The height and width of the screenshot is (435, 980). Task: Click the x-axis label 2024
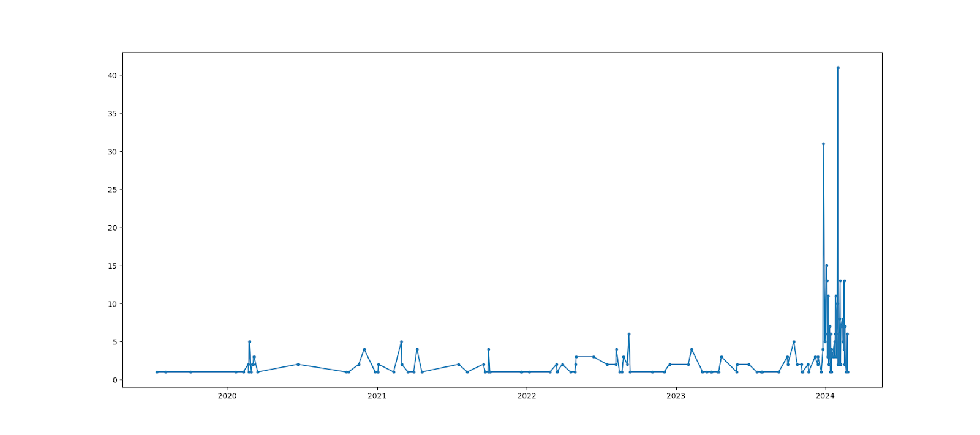(x=825, y=396)
